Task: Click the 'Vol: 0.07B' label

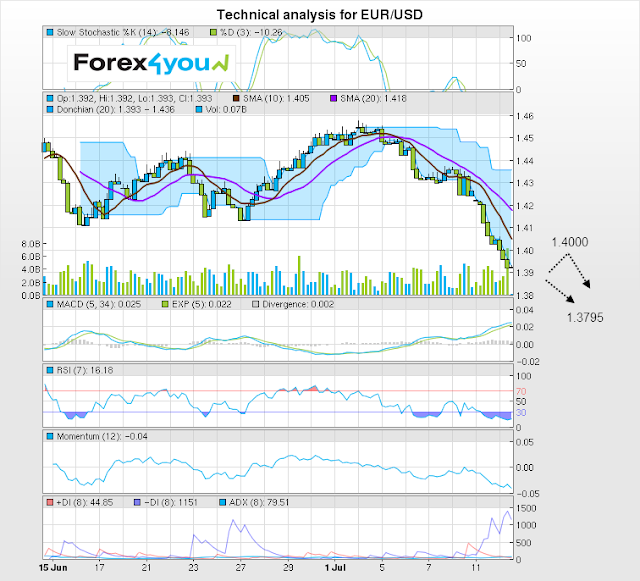Action: point(226,109)
